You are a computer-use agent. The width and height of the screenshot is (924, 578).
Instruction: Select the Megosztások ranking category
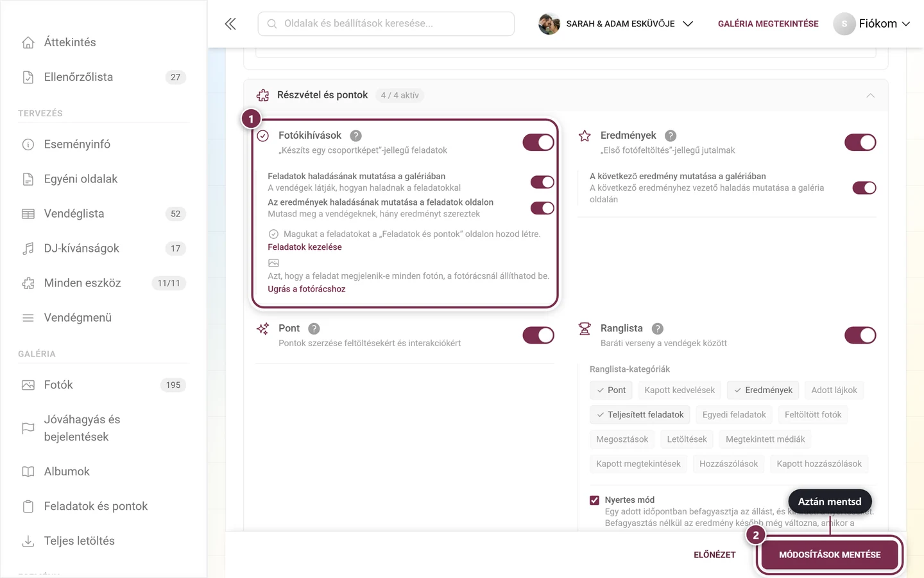tap(622, 439)
